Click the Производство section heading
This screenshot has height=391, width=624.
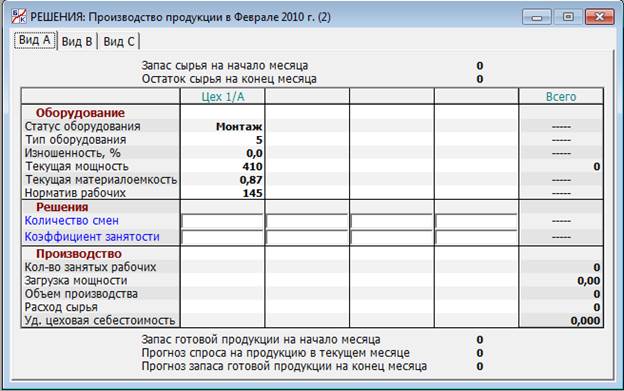[79, 254]
